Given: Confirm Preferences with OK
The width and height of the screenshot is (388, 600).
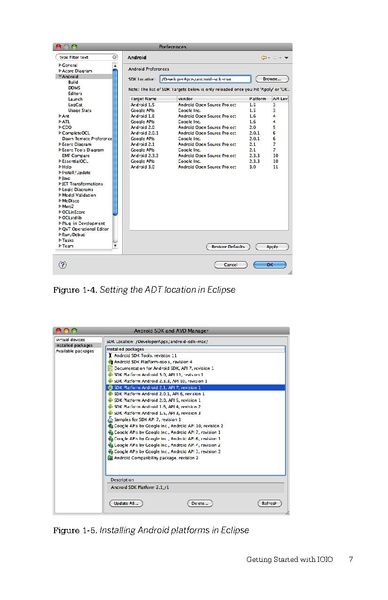Looking at the screenshot, I should tap(270, 265).
